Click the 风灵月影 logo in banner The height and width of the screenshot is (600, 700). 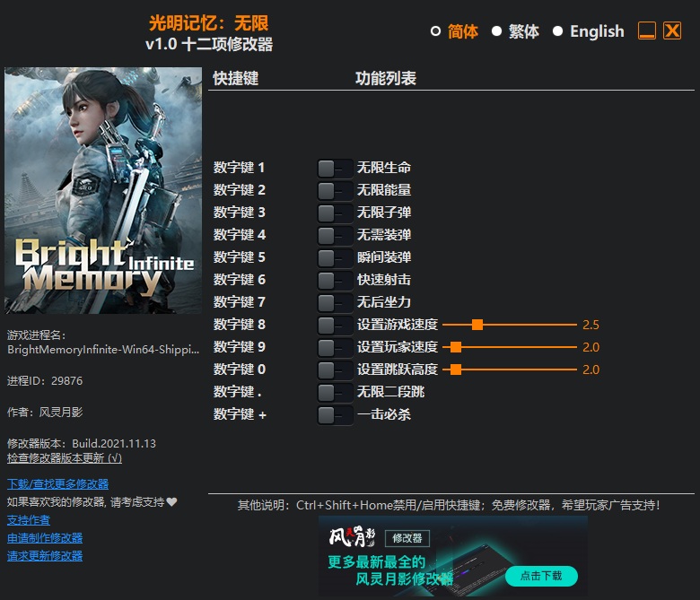click(352, 537)
